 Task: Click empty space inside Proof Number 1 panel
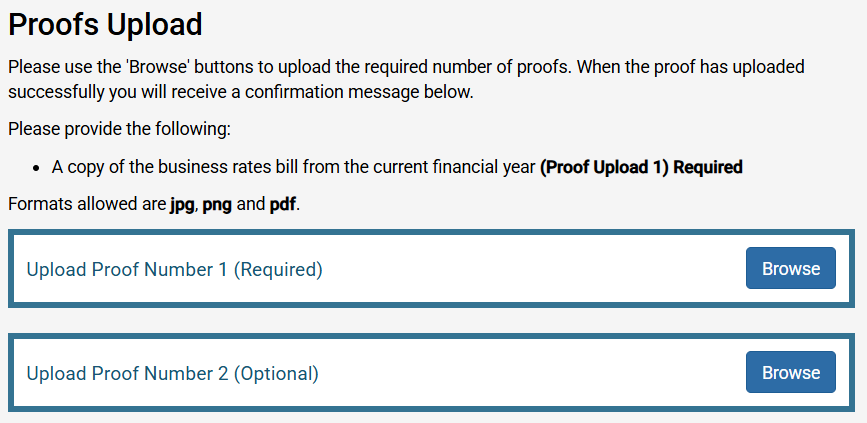(530, 269)
